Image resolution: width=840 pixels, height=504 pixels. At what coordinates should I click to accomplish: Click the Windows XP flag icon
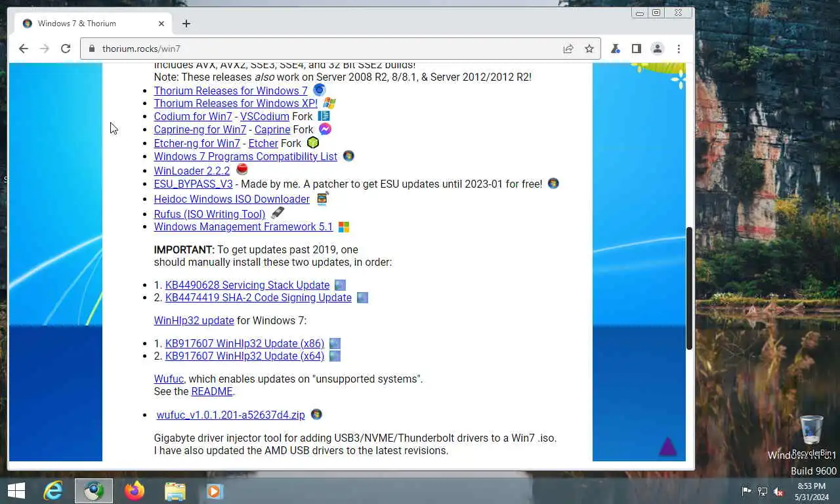pos(329,103)
